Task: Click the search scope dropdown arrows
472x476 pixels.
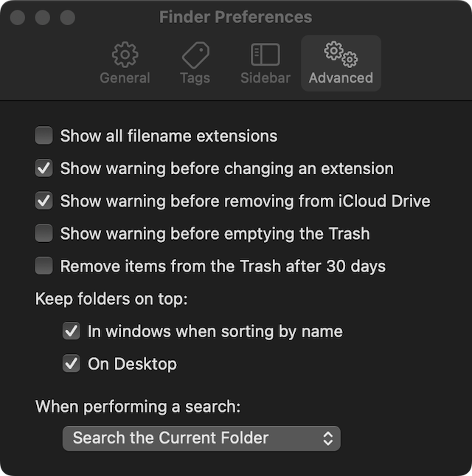Action: [x=328, y=438]
